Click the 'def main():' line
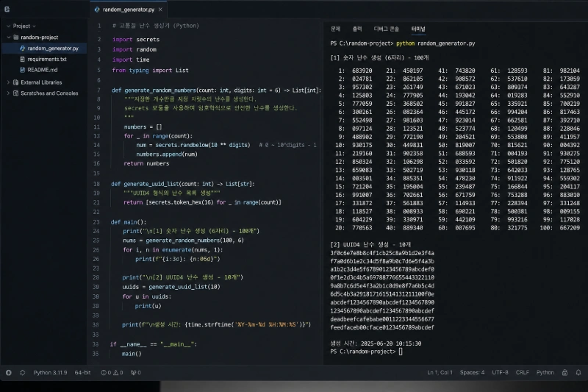This screenshot has width=588, height=392. (129, 222)
